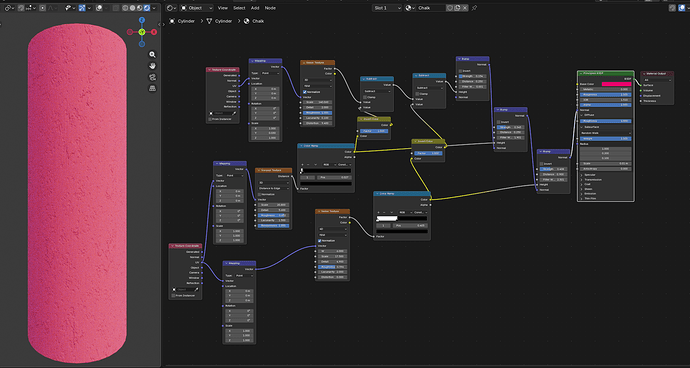This screenshot has width=690, height=368.
Task: Toggle Invert checkbox on lowest Bump node
Action: coord(542,164)
